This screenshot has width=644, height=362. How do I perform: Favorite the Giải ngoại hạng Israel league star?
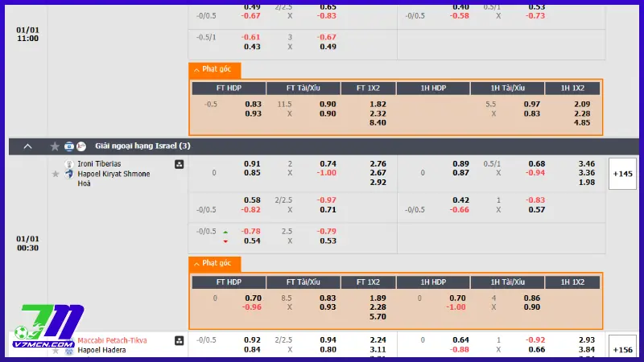coord(55,146)
